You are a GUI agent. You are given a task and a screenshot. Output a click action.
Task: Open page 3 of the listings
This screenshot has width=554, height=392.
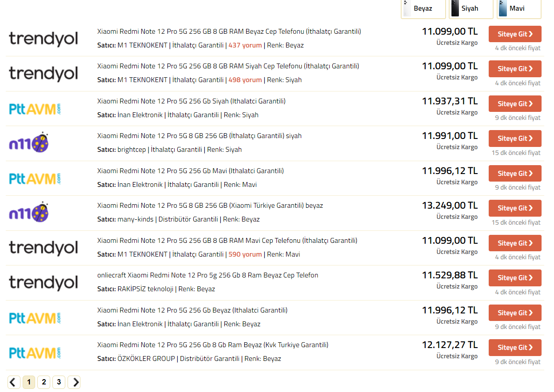(59, 382)
